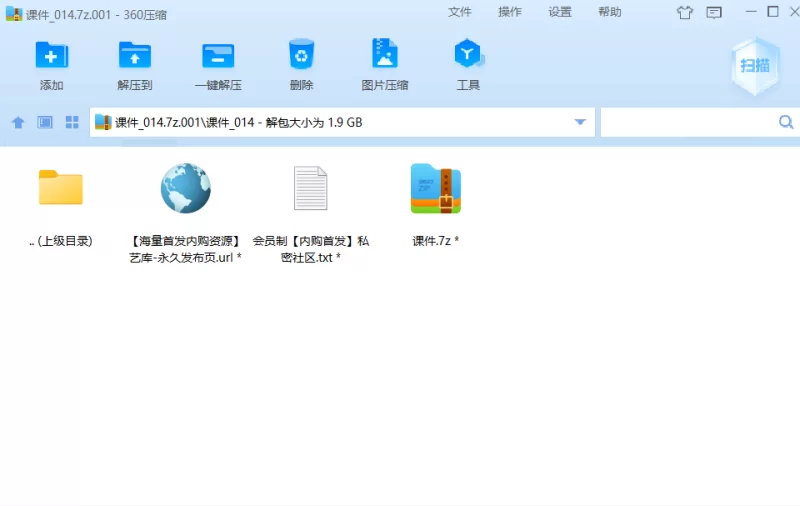800x506 pixels.
Task: Click the 扫描 (Scan) hexagon button
Action: pos(755,66)
